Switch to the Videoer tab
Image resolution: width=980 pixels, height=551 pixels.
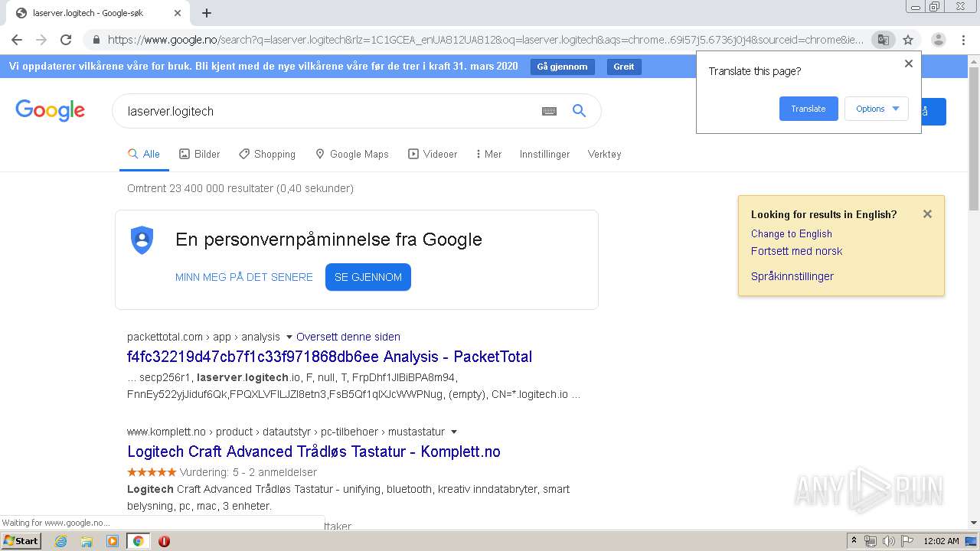click(433, 154)
